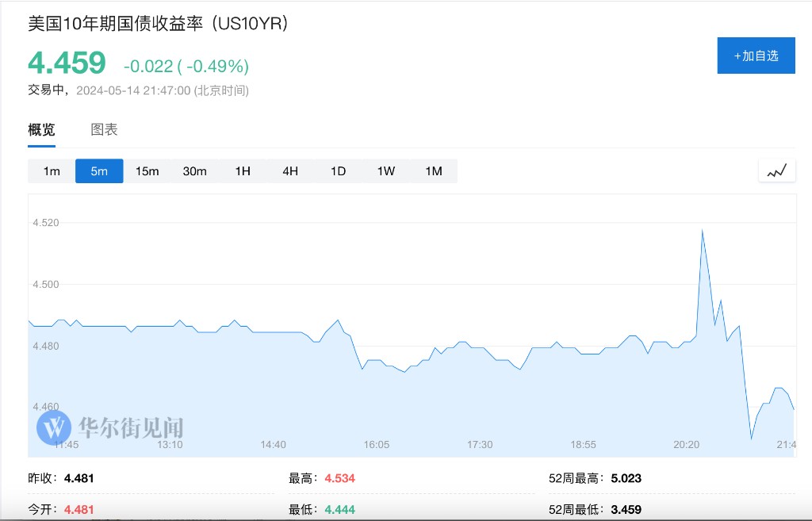Image resolution: width=812 pixels, height=521 pixels.
Task: Click the 华尔街见闻 watermark logo
Action: [x=110, y=427]
